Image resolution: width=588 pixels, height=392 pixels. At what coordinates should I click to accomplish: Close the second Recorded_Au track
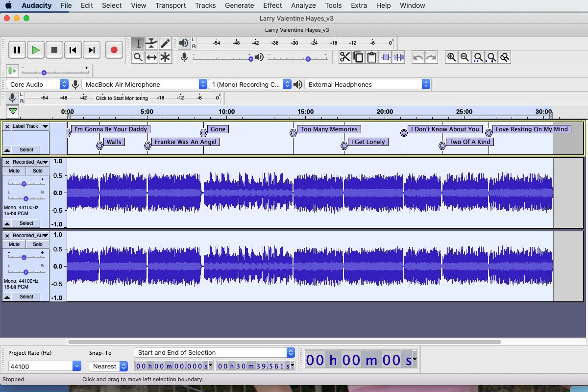[x=7, y=235]
